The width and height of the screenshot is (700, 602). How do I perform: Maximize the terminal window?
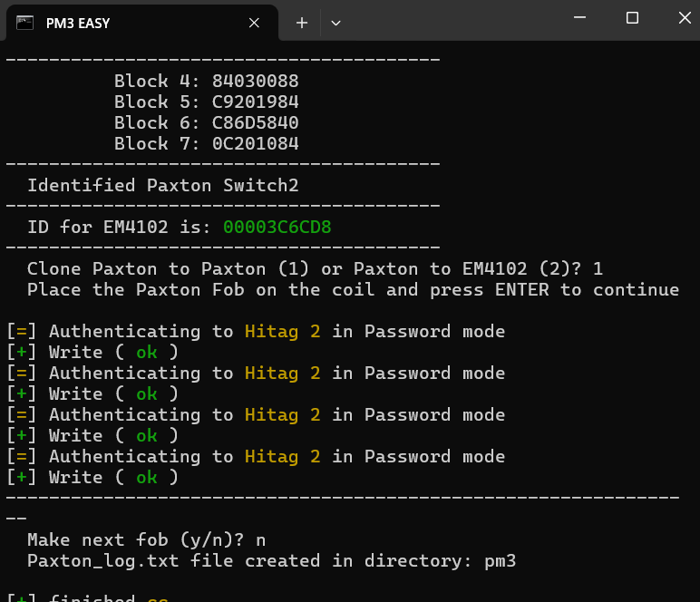632,18
